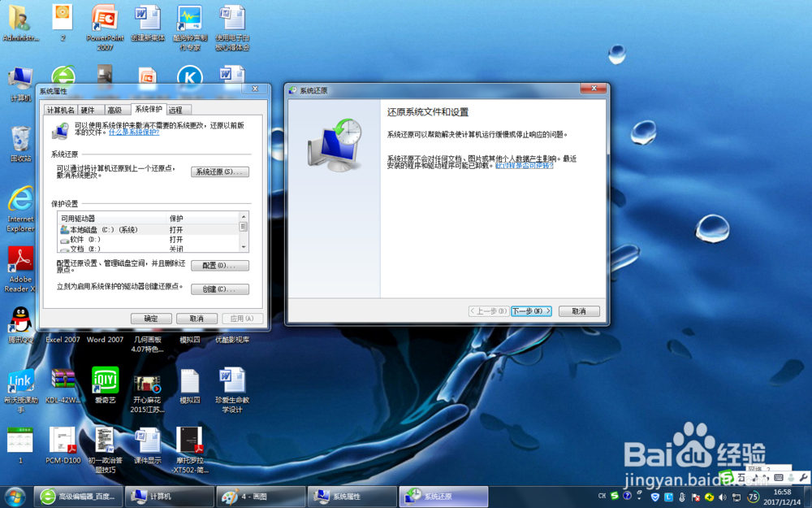812x508 pixels.
Task: Click the 创建(C)... button
Action: pos(219,289)
